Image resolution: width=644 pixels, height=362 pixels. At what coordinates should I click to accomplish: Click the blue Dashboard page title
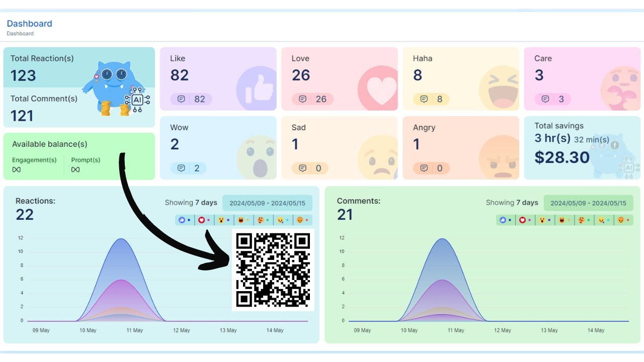(29, 24)
